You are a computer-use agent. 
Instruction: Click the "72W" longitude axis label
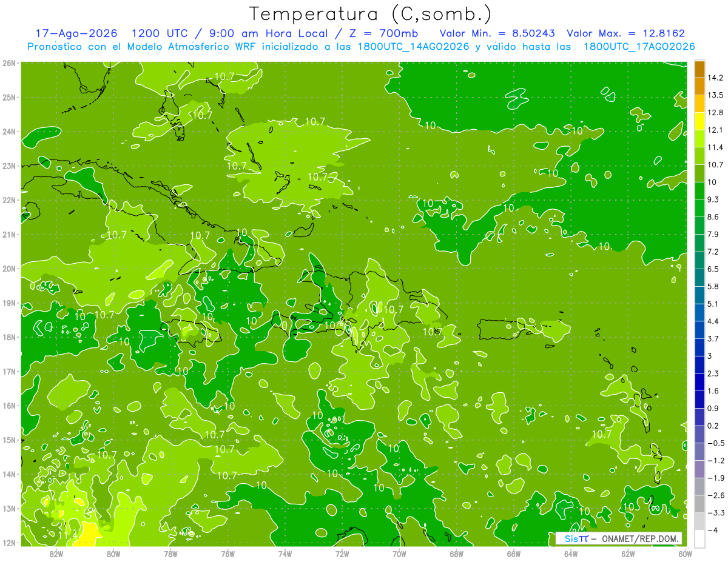(342, 554)
